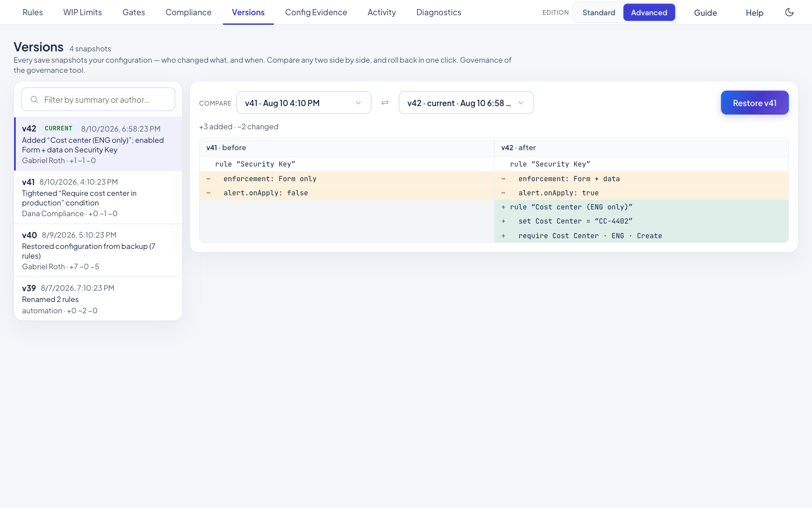Select the v42 current snapshot
812x508 pixels.
[98, 144]
